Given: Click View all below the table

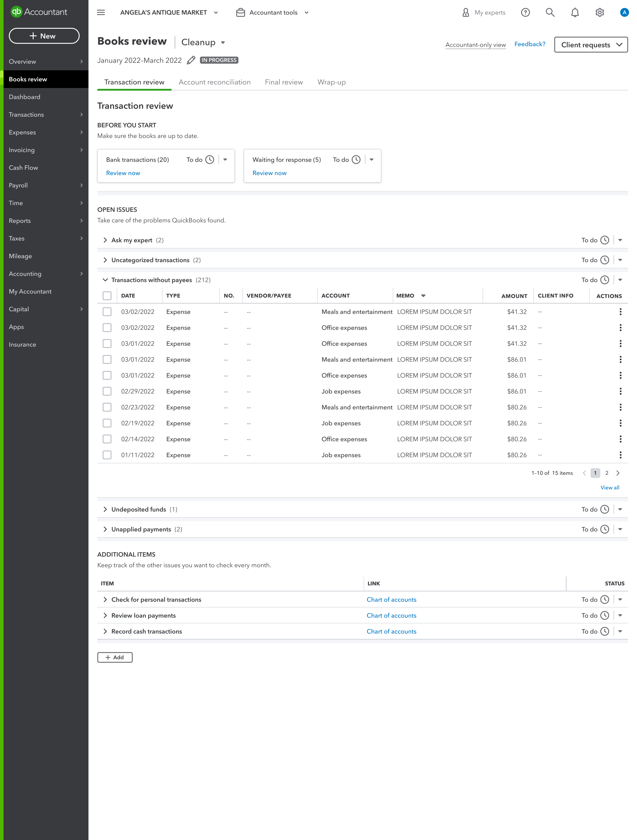Looking at the screenshot, I should pos(610,488).
